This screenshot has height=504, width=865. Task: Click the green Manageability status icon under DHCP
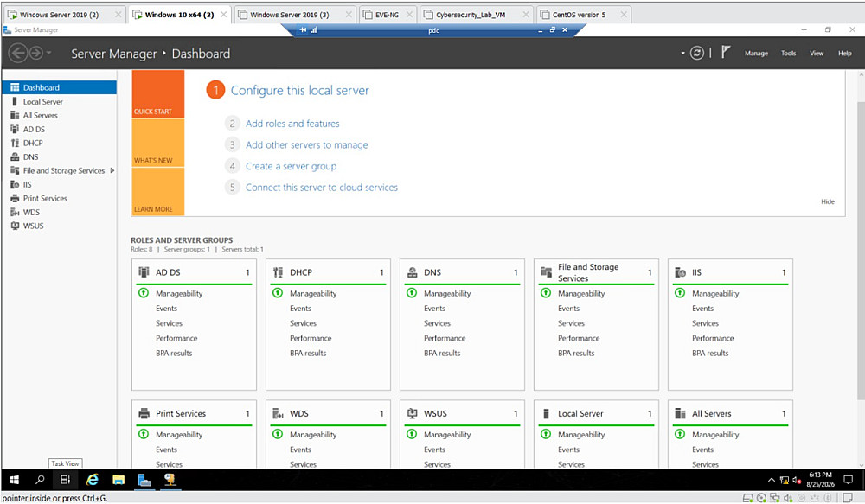click(x=278, y=293)
